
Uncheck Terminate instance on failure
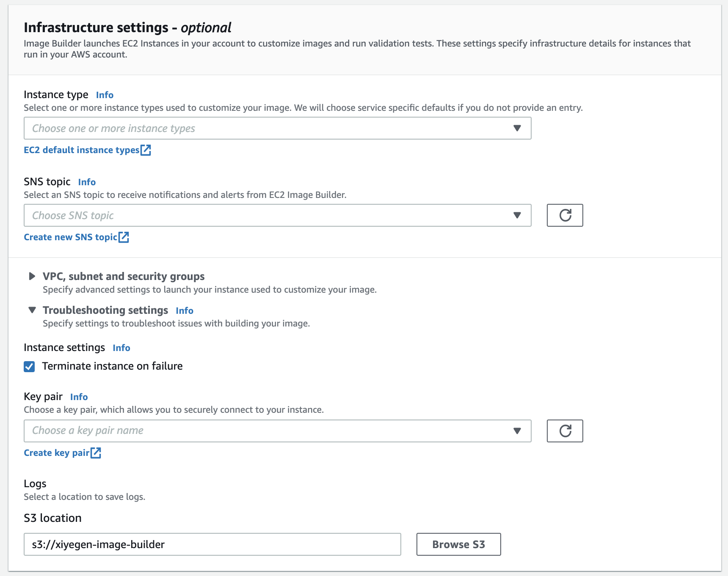click(x=29, y=366)
